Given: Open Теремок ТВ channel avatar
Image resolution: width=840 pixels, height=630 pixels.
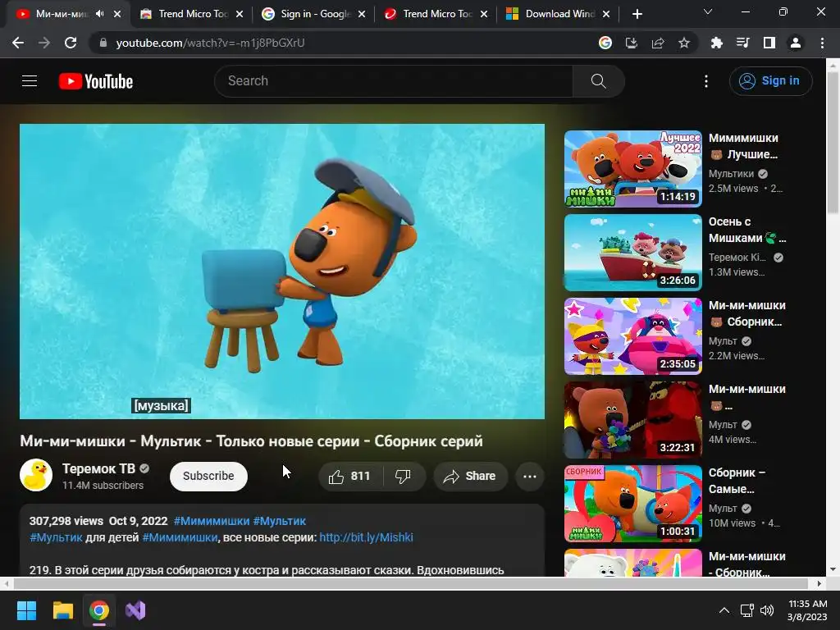Looking at the screenshot, I should [x=36, y=475].
